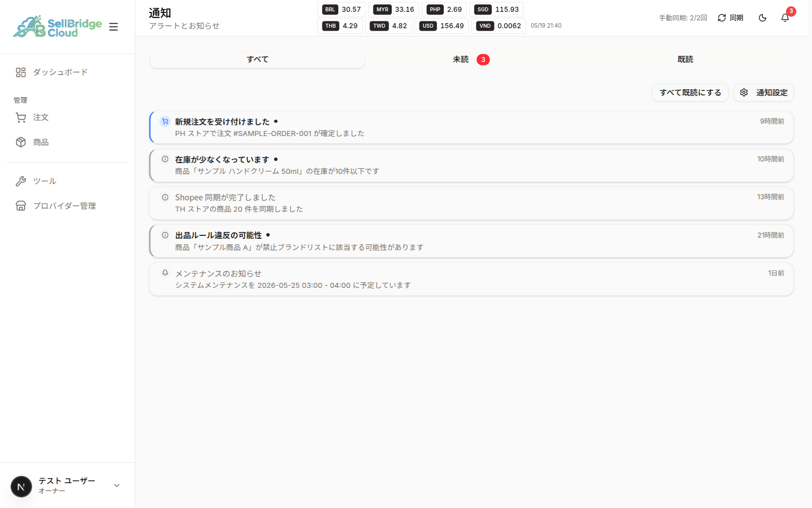Toggle the sidebar hamburger menu
Screen dimensions: 812x508
(113, 27)
